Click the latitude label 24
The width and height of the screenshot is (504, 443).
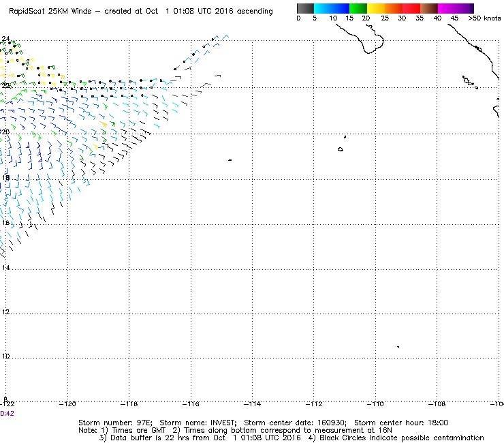(x=5, y=39)
